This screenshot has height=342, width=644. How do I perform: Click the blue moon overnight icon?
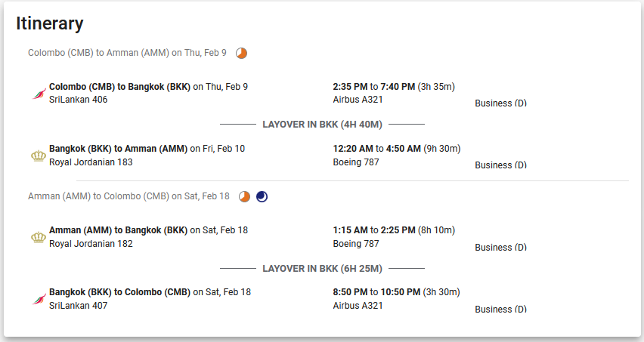tap(262, 197)
